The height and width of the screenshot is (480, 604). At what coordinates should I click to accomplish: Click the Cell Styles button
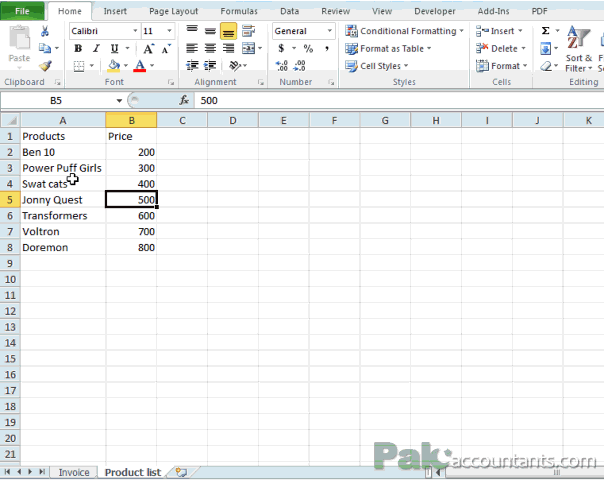[x=376, y=66]
